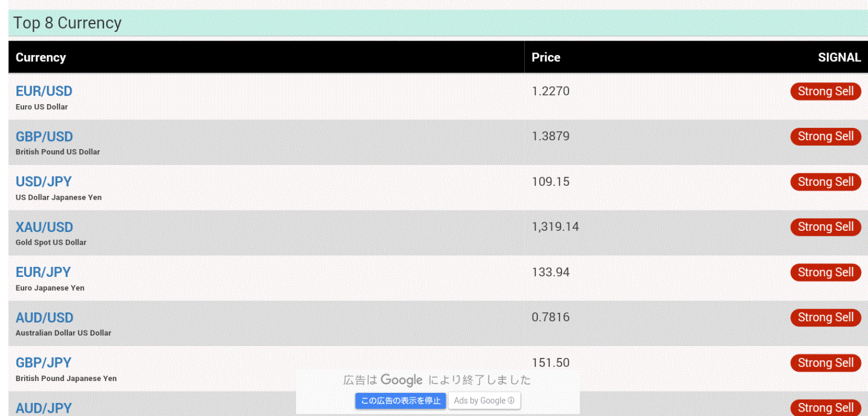This screenshot has width=868, height=416.
Task: Click Strong Sell badge for EUR/JPY
Action: (x=825, y=272)
